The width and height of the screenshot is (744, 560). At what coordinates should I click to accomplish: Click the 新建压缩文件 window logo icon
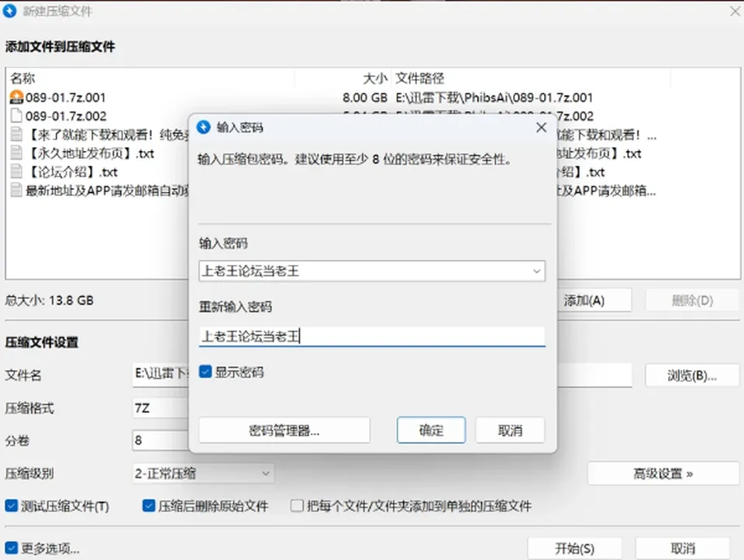pyautogui.click(x=9, y=11)
